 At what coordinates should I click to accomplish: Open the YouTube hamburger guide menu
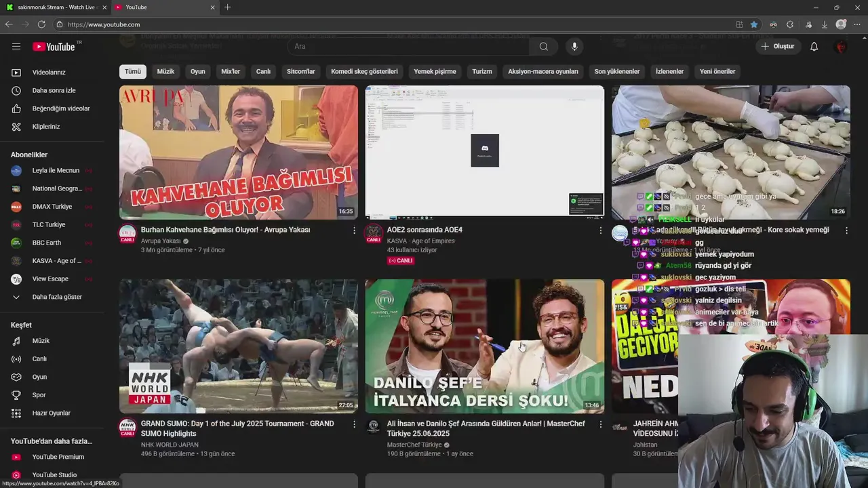click(16, 46)
